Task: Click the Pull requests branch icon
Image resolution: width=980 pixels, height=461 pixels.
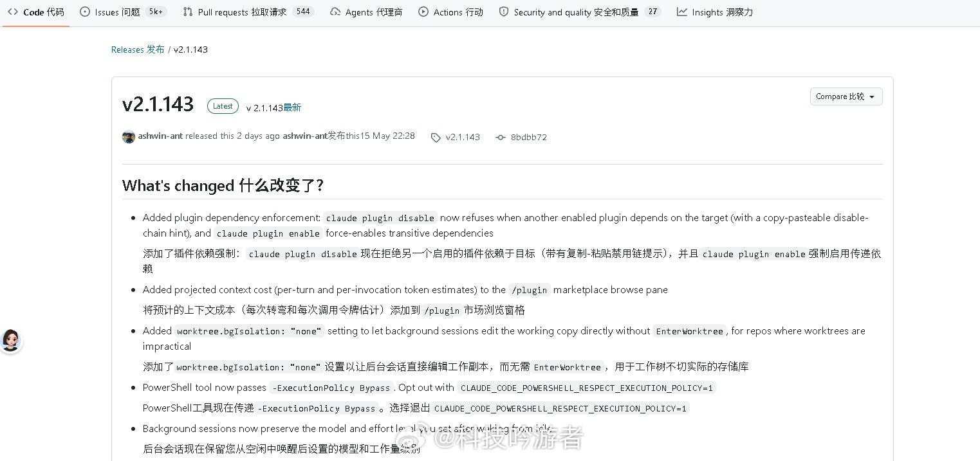Action: [188, 12]
